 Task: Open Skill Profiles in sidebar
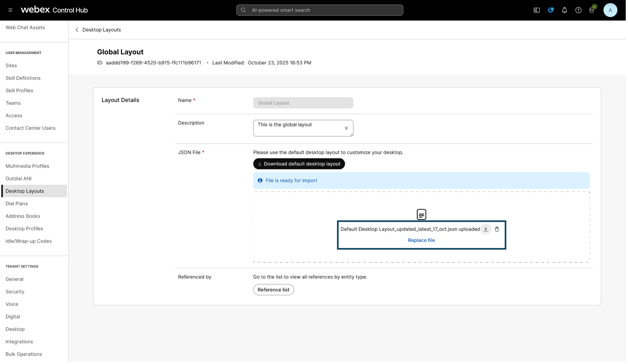point(19,91)
